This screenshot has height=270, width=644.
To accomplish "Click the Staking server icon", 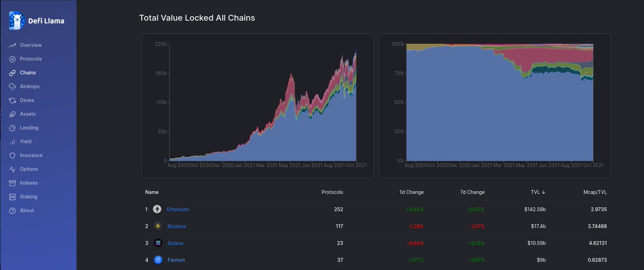I will [x=12, y=197].
